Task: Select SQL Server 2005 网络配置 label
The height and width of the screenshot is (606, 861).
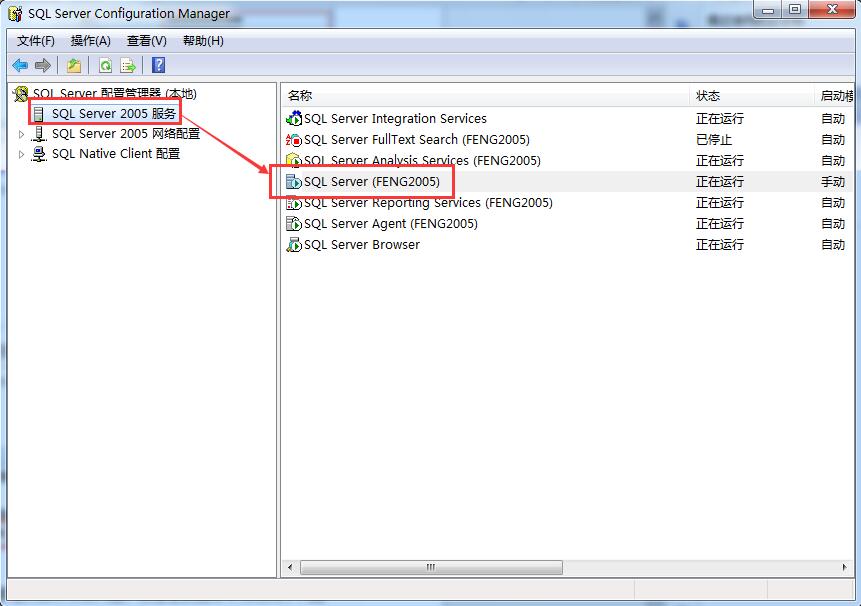Action: (x=126, y=134)
